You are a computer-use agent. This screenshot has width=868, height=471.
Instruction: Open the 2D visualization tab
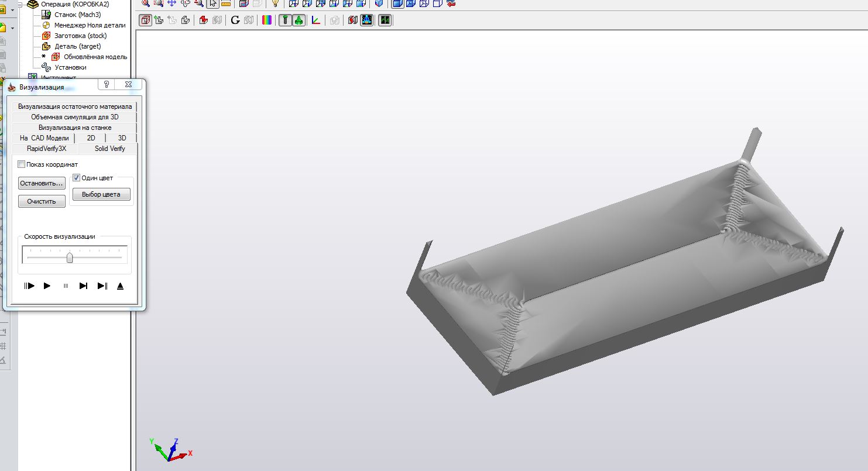[91, 138]
